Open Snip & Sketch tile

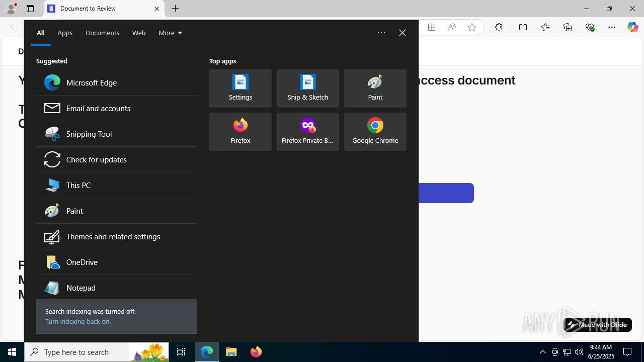coord(308,88)
